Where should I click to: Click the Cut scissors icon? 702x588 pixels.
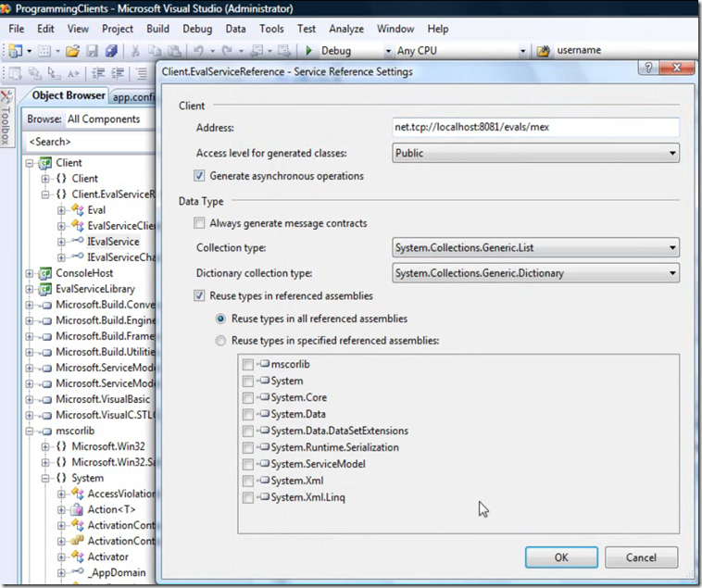[x=135, y=51]
